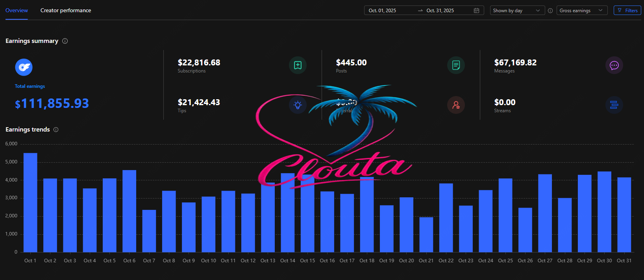Click the Oct 15 axis label
644x280 pixels.
[x=307, y=261]
